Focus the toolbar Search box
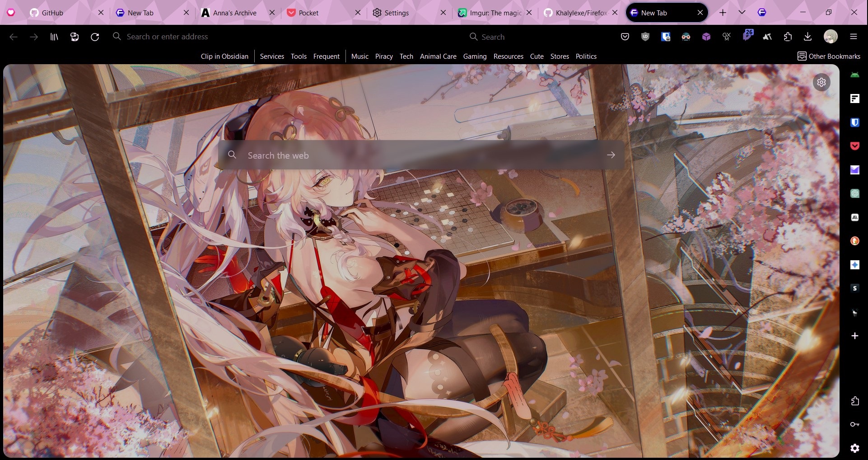The width and height of the screenshot is (868, 460). [539, 37]
